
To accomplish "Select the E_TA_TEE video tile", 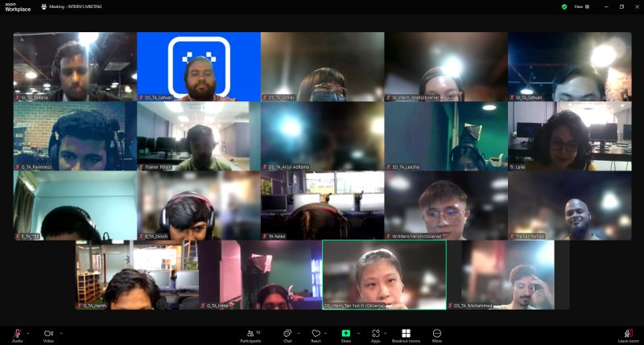I will click(x=75, y=206).
